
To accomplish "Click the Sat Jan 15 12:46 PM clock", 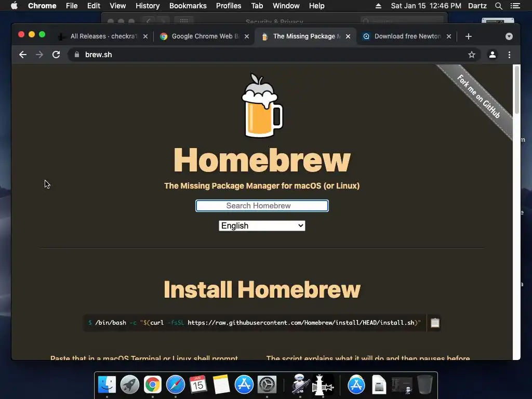I will tap(426, 6).
